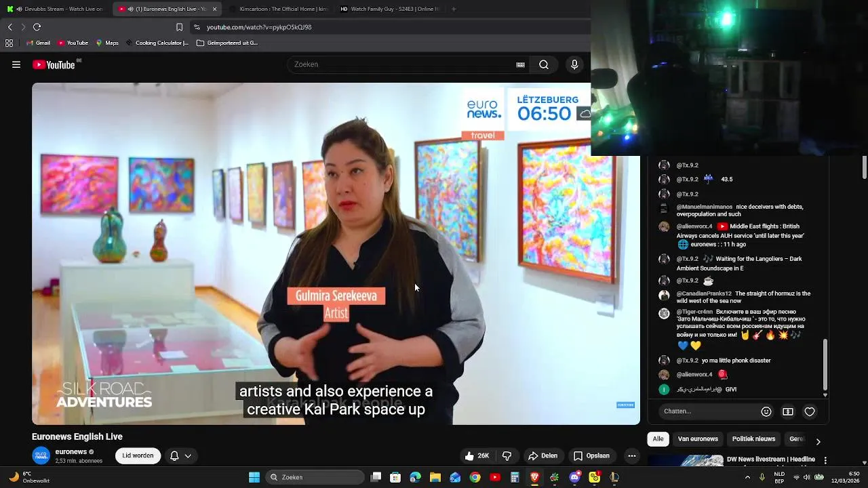Image resolution: width=868 pixels, height=488 pixels.
Task: Click the page vertical scrollbar
Action: tap(865, 168)
